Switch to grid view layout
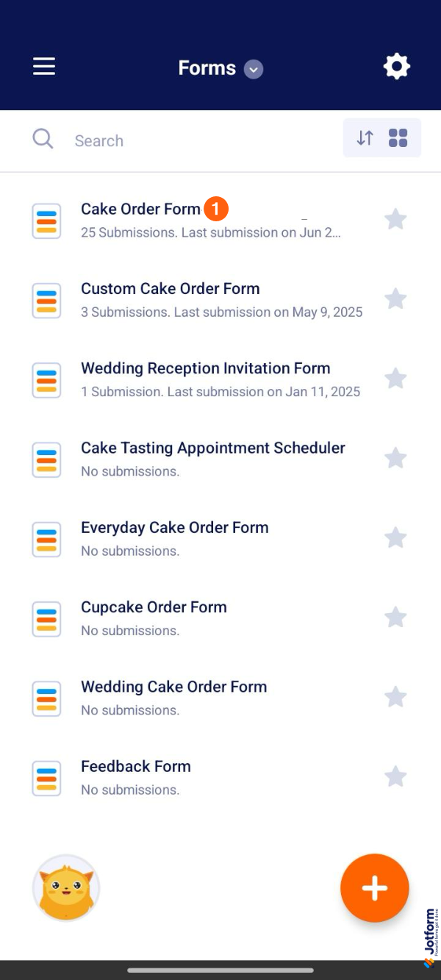 pyautogui.click(x=398, y=137)
